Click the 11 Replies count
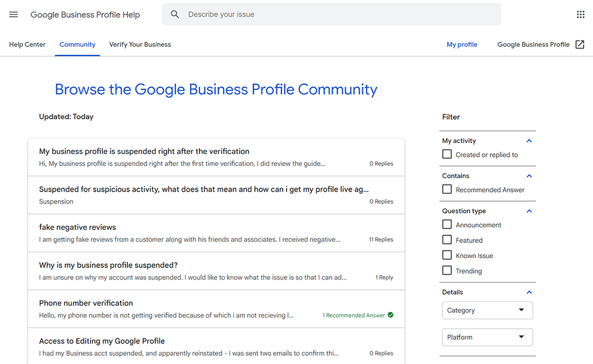593x364 pixels. 381,239
